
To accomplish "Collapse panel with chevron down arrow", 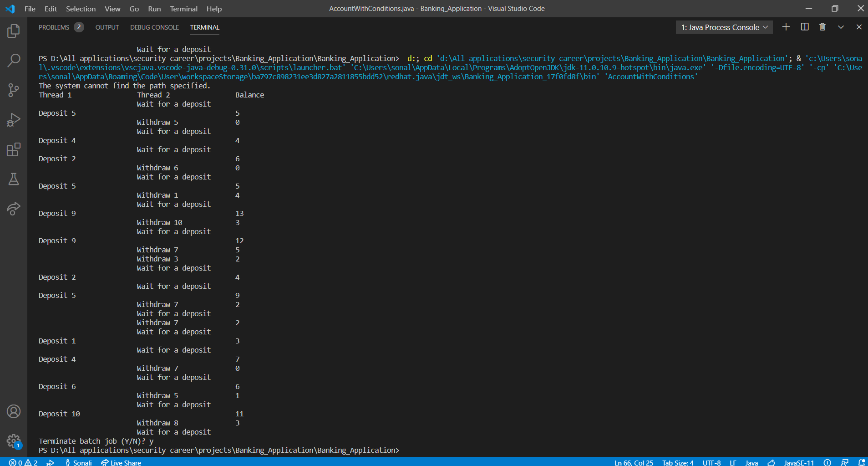I will click(841, 27).
